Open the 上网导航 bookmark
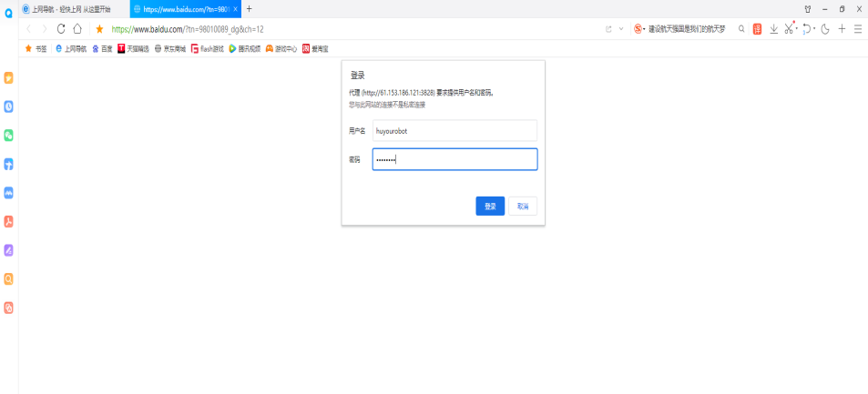 71,49
